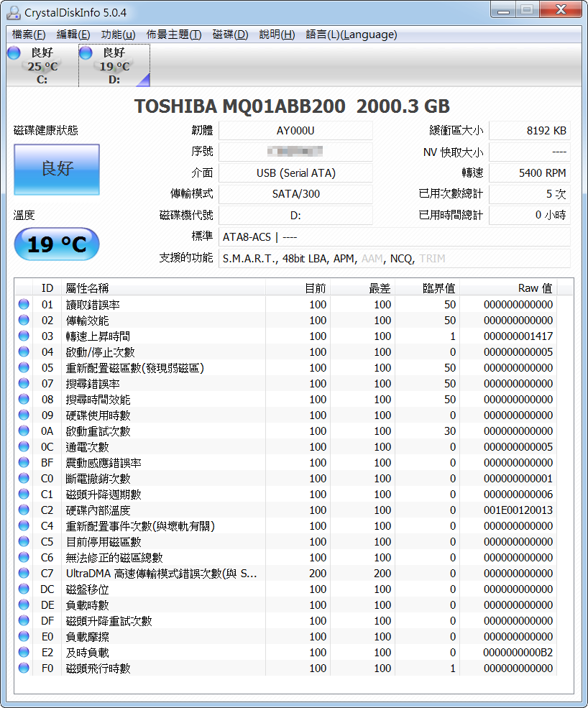Click the 目前 column header
This screenshot has height=708, width=588.
point(298,288)
